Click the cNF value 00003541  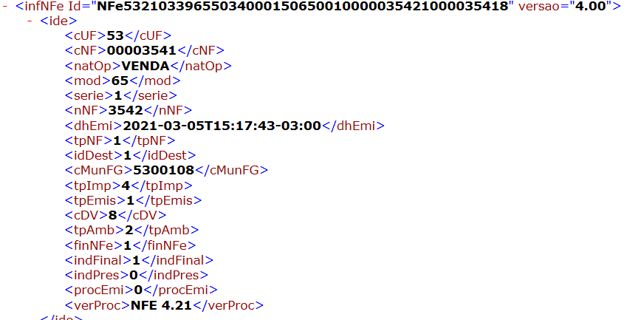pos(142,50)
